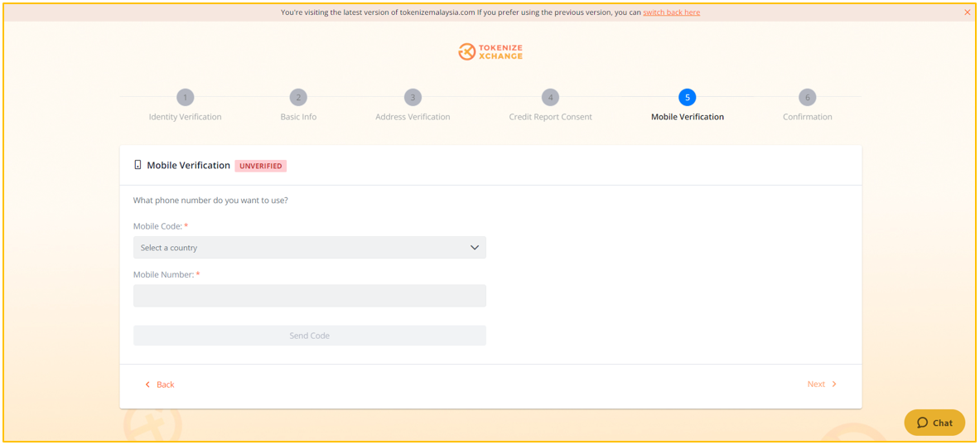
Task: Open Address Verification step label
Action: point(413,117)
